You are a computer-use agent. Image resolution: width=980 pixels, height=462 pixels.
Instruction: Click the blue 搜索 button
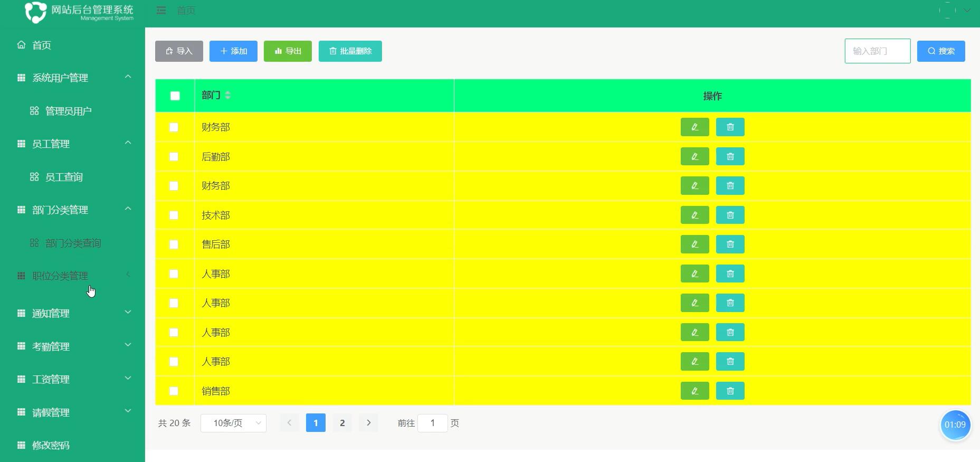click(x=940, y=51)
